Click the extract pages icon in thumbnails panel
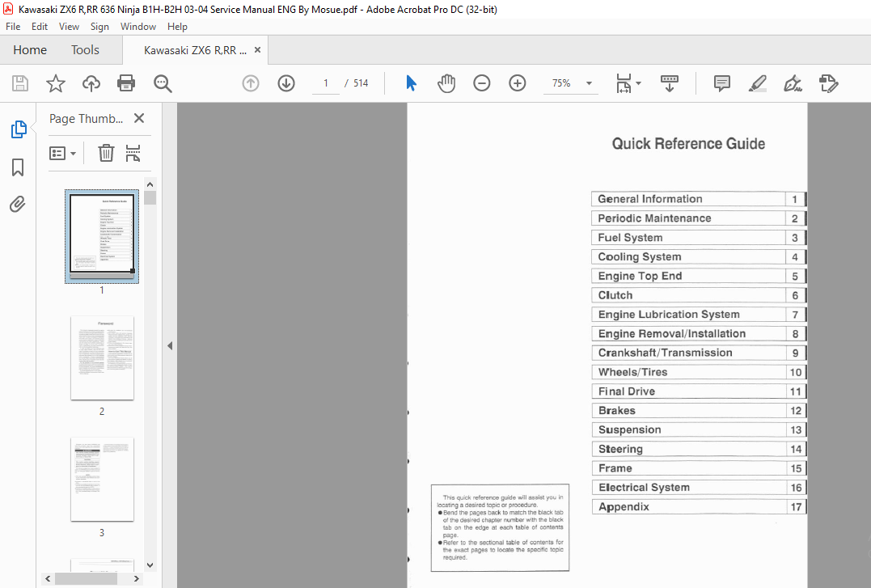The width and height of the screenshot is (871, 588). tap(133, 153)
